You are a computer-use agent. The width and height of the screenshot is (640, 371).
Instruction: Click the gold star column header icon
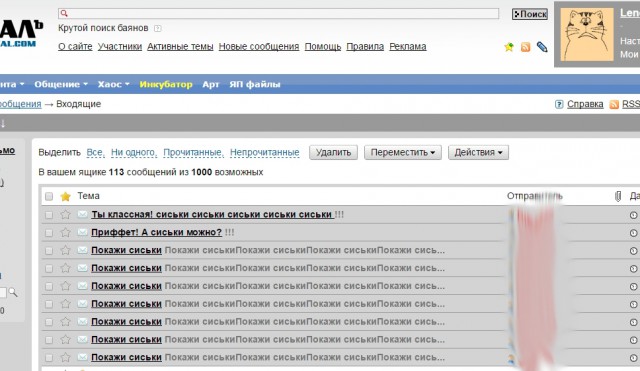pos(65,196)
